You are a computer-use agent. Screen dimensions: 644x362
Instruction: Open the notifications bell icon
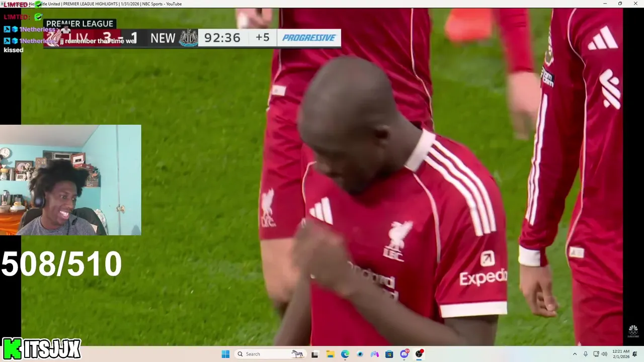[x=635, y=354]
